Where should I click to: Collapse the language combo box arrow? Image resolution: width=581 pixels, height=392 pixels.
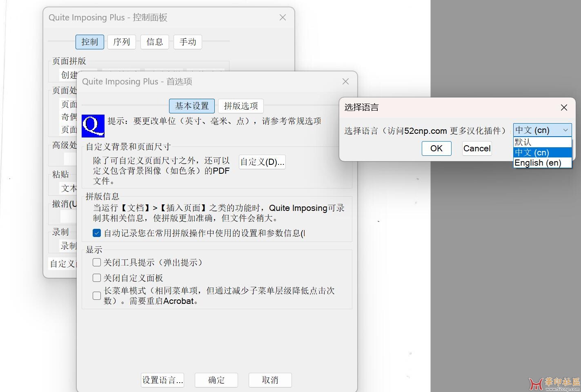[565, 130]
